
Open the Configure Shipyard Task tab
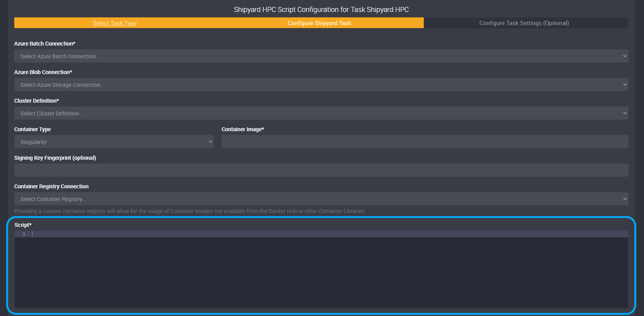pos(319,23)
